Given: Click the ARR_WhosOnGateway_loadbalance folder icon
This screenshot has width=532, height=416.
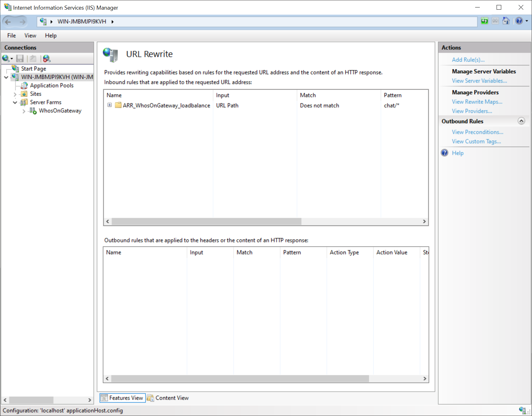Looking at the screenshot, I should click(118, 105).
